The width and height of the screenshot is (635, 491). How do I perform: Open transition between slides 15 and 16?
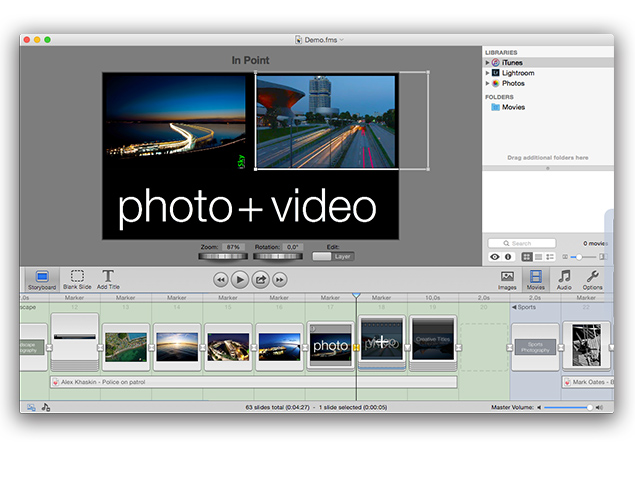coord(254,348)
